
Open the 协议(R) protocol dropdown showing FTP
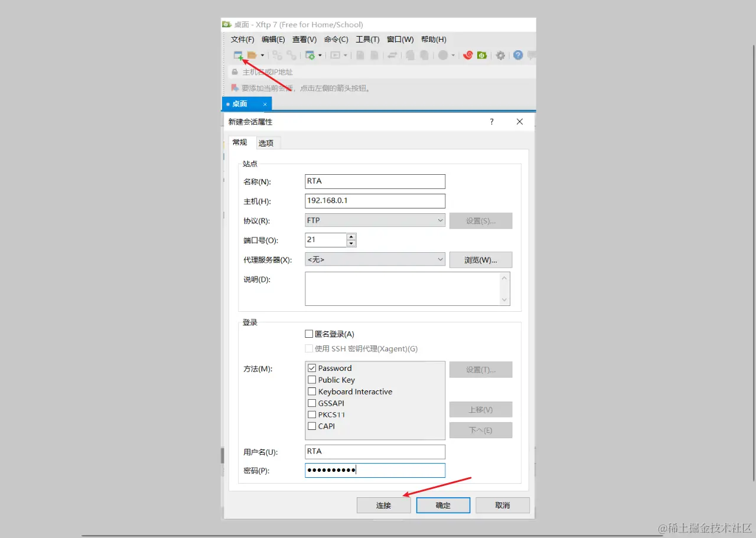[x=375, y=220]
